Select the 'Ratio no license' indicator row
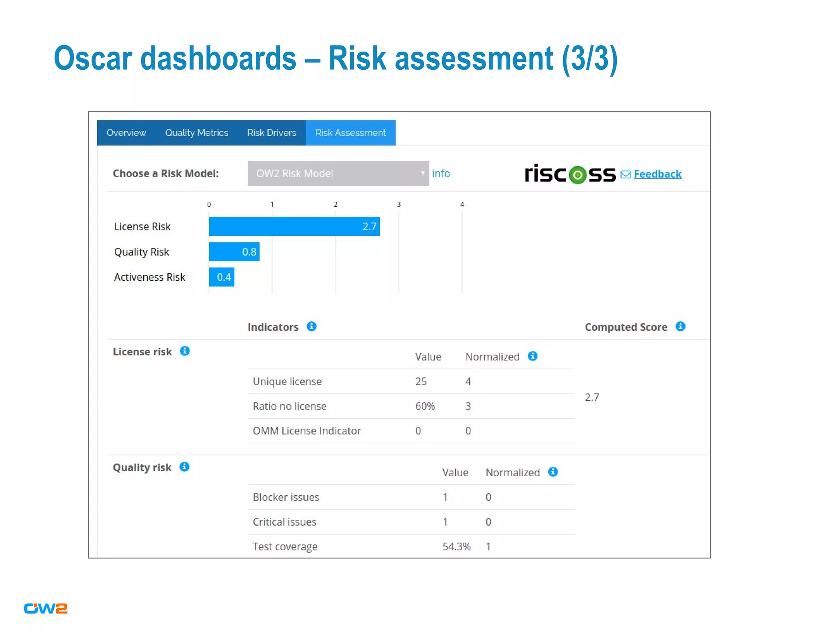 [411, 406]
